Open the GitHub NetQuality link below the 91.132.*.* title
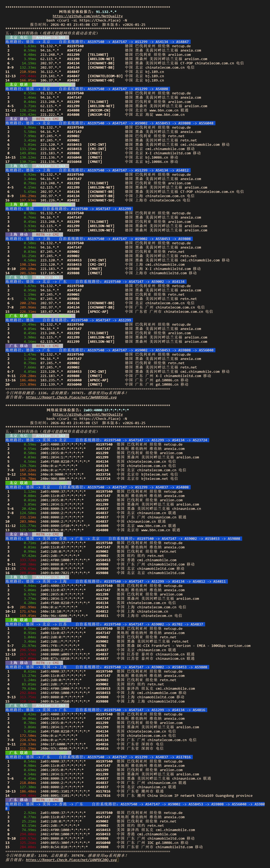 88,16
